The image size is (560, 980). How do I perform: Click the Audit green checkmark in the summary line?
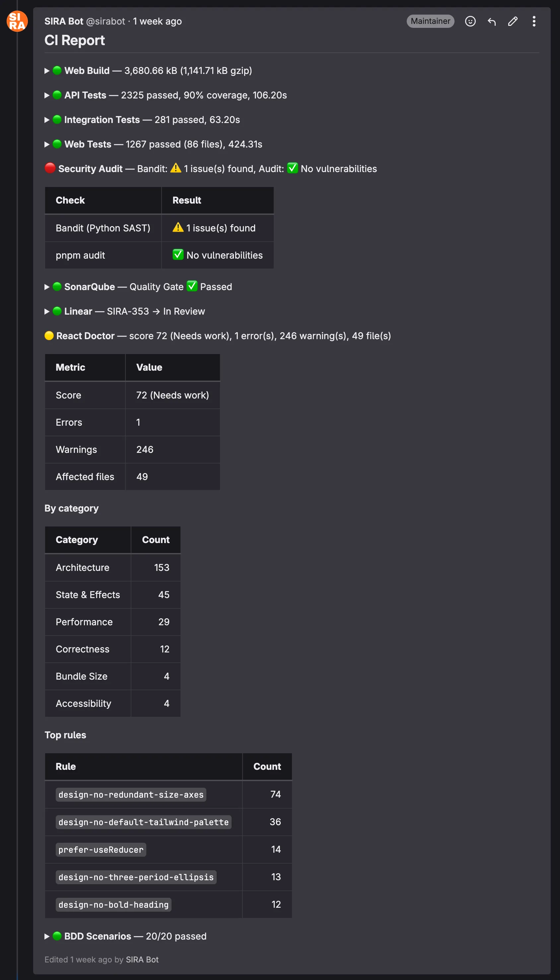(292, 168)
